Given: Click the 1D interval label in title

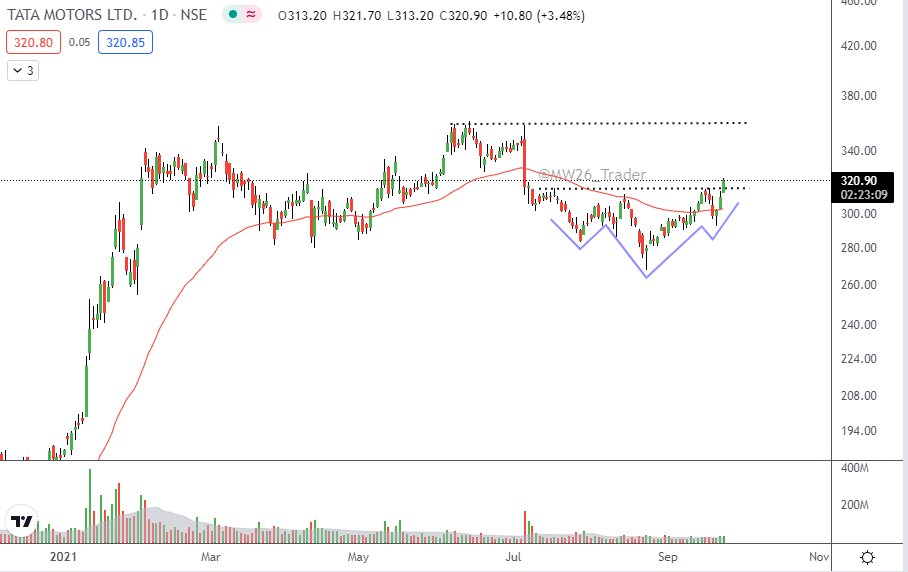Looking at the screenshot, I should tap(160, 15).
